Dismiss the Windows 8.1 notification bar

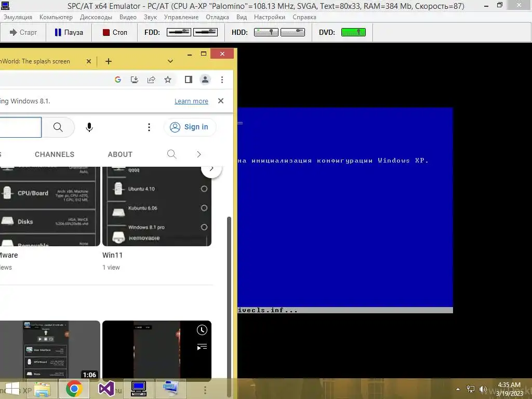[221, 101]
